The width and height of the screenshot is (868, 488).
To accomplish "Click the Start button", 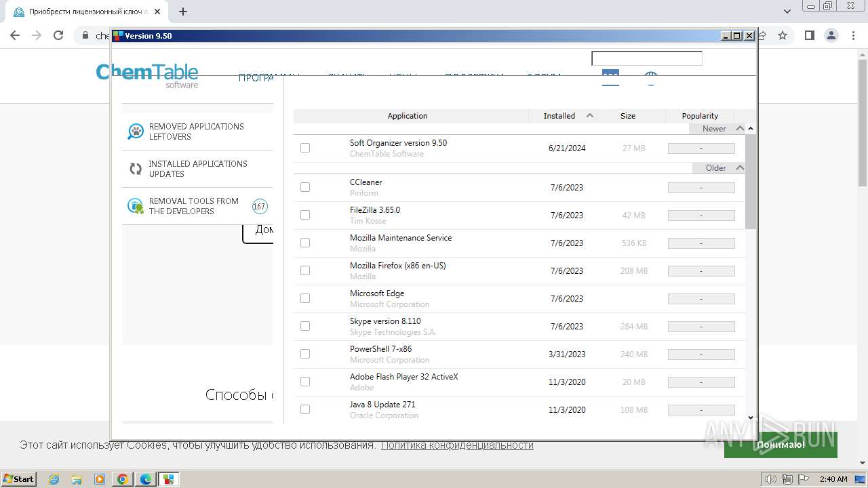I will click(18, 479).
